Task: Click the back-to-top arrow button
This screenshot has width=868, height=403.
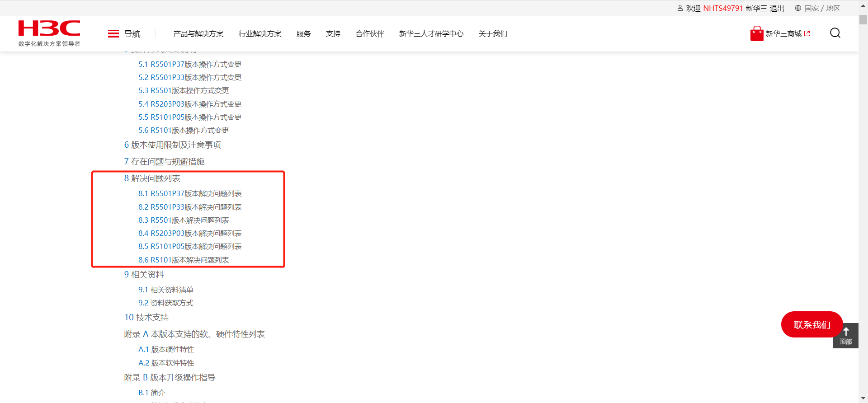Action: (x=846, y=335)
